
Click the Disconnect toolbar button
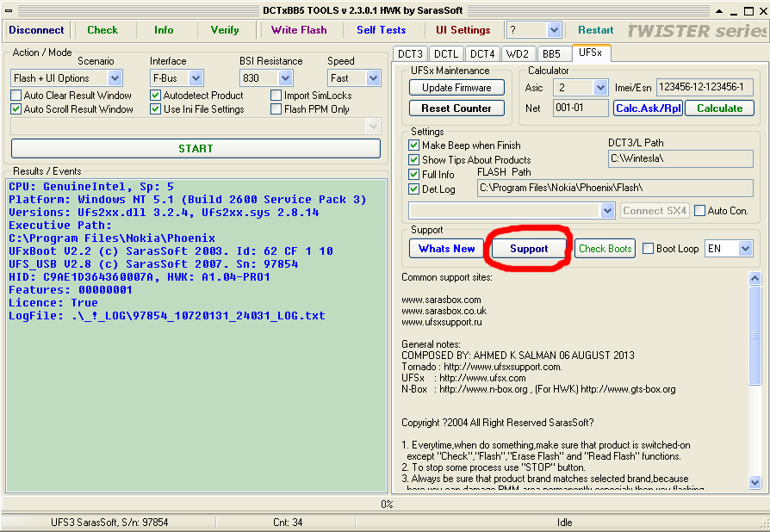[x=36, y=30]
